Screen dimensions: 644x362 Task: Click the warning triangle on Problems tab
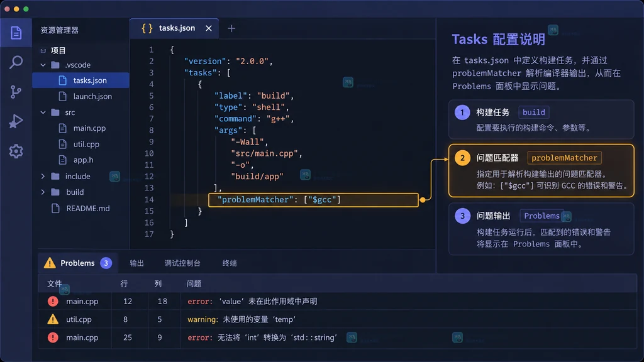click(50, 263)
